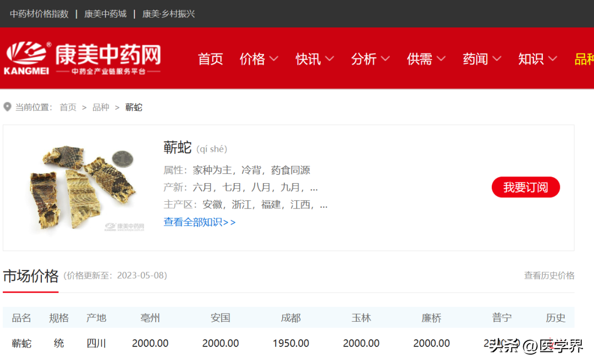The image size is (594, 364).
Task: Subscribe with the 我要订阅 button
Action: tap(525, 187)
